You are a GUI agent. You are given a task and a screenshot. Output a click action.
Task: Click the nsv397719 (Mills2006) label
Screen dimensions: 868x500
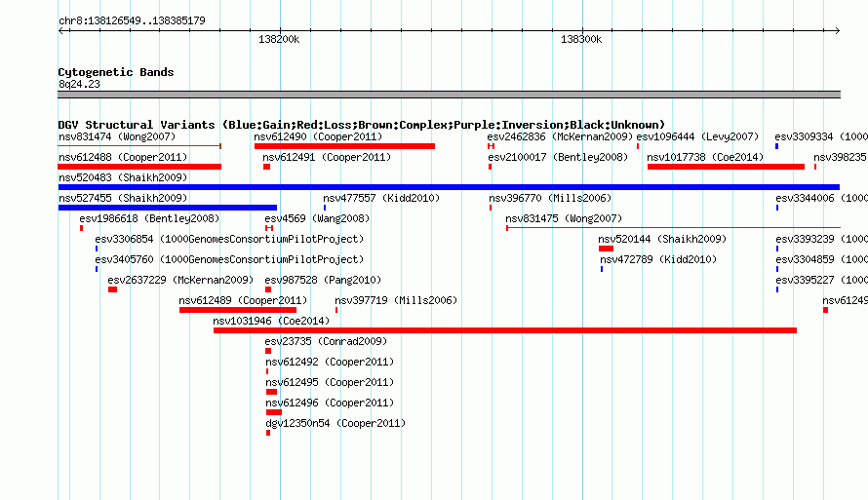pyautogui.click(x=396, y=300)
